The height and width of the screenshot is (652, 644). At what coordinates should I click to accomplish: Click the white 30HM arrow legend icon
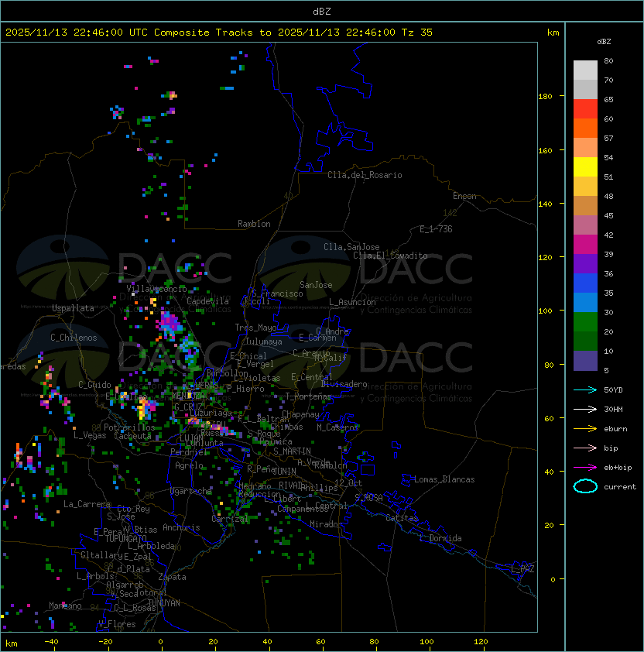[x=585, y=409]
